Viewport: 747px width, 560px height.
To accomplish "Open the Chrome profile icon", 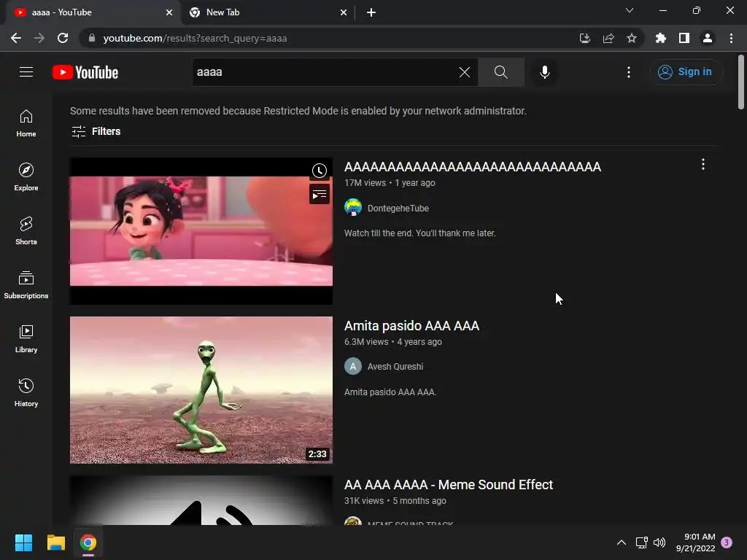I will pyautogui.click(x=708, y=38).
